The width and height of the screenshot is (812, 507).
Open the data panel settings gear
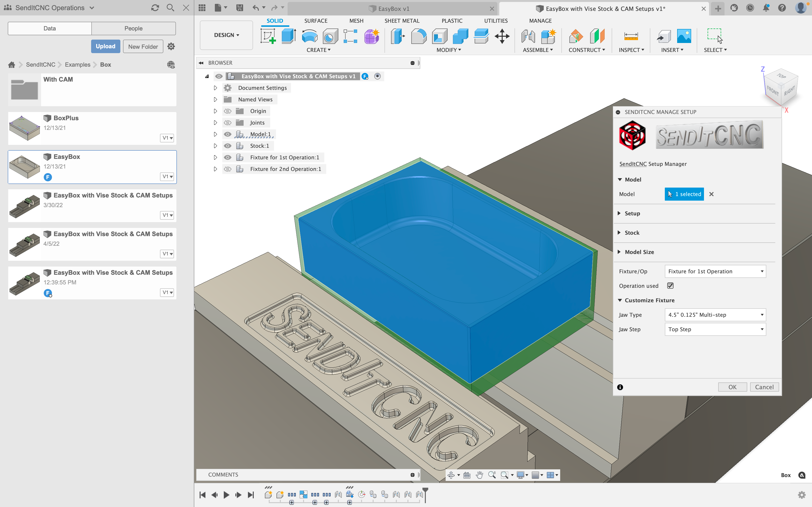click(x=171, y=46)
